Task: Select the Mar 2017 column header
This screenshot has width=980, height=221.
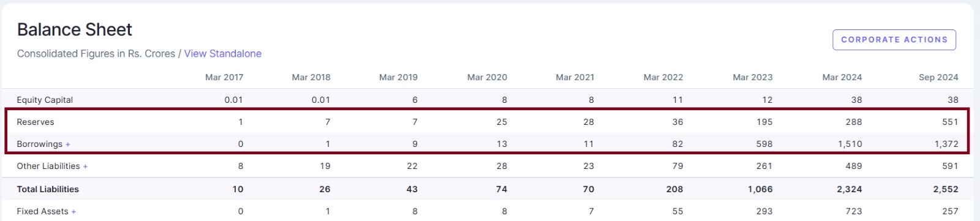Action: 224,77
